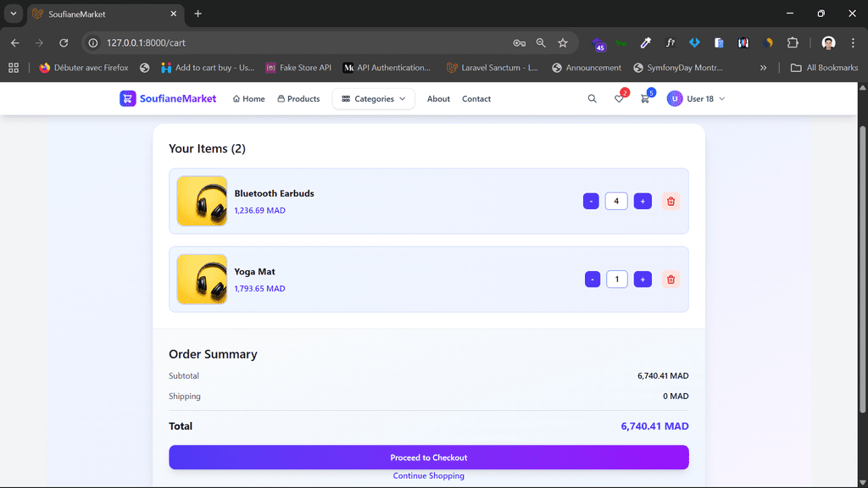Screen dimensions: 868x488
Task: Open the Contact page link
Action: tap(476, 98)
